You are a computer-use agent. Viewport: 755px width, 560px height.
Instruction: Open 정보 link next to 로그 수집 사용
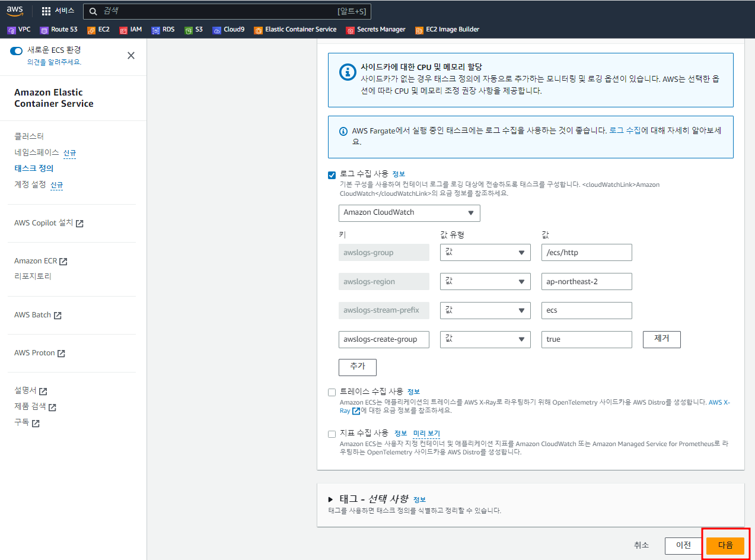(399, 174)
